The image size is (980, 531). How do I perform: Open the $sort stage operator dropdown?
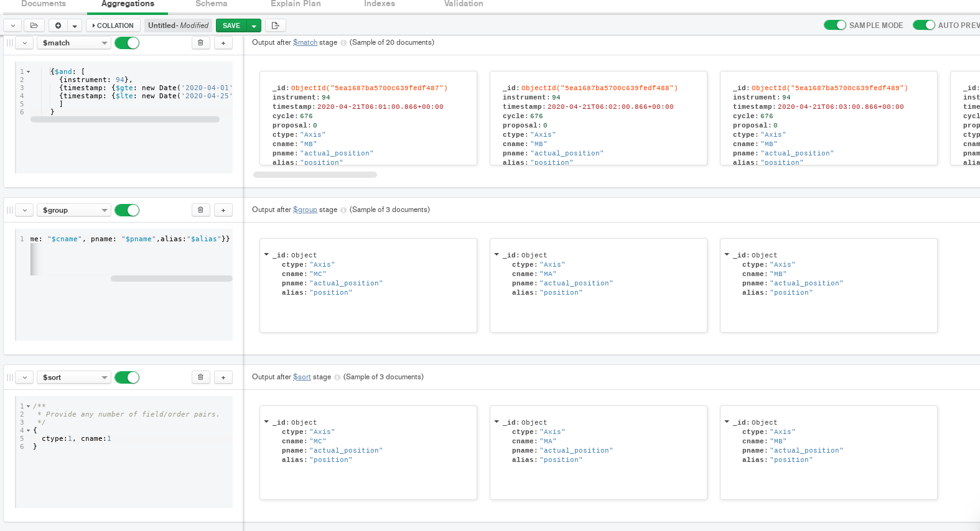pos(73,377)
